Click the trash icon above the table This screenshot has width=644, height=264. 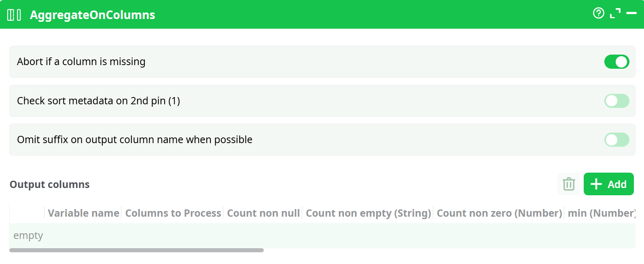568,184
